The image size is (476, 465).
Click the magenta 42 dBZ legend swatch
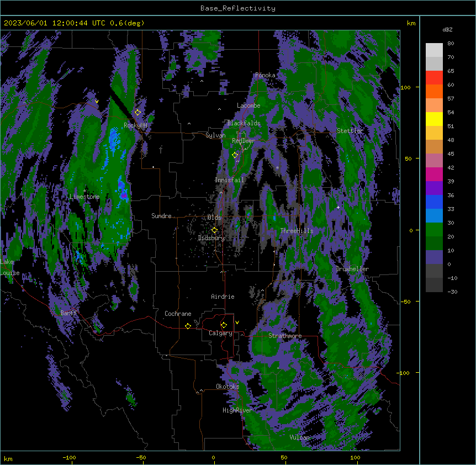click(x=434, y=174)
